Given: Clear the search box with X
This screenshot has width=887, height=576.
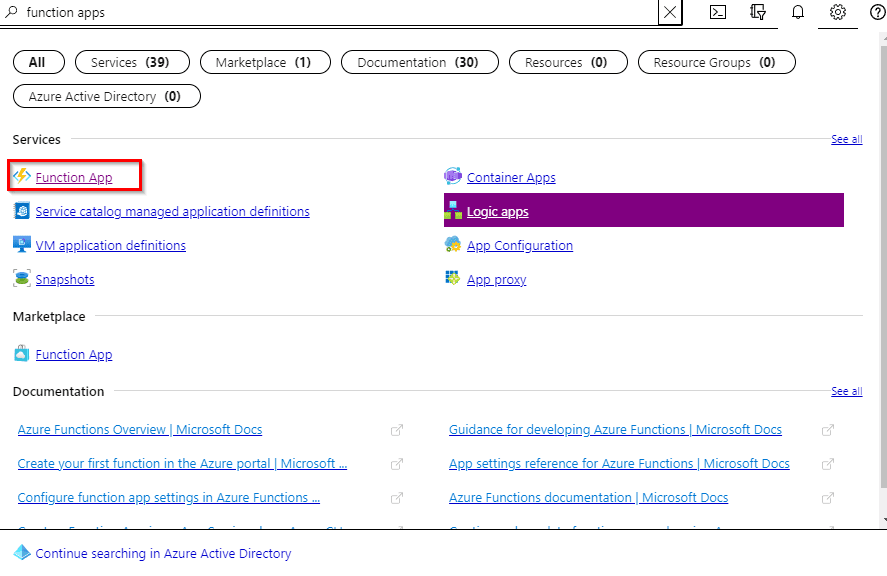Looking at the screenshot, I should 670,13.
